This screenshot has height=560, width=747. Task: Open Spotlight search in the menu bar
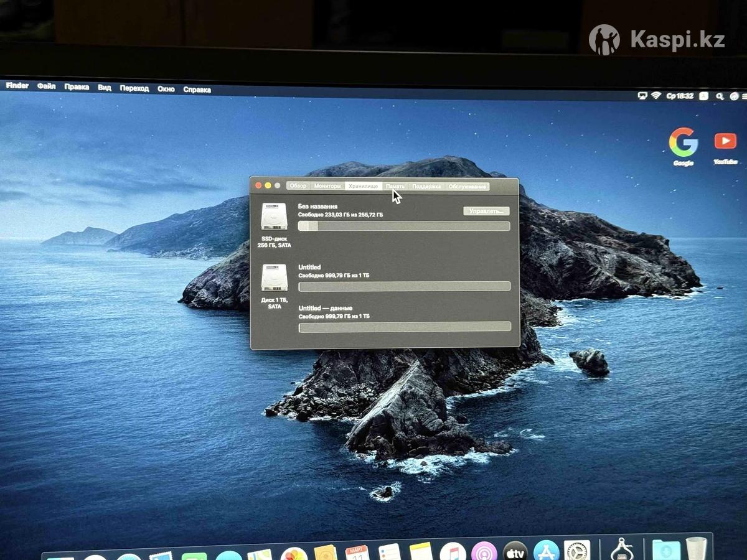pos(720,96)
